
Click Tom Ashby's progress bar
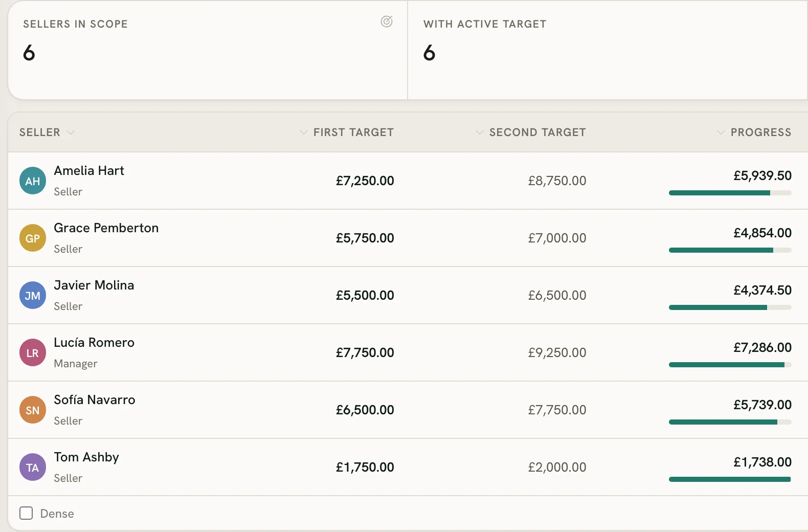point(730,479)
